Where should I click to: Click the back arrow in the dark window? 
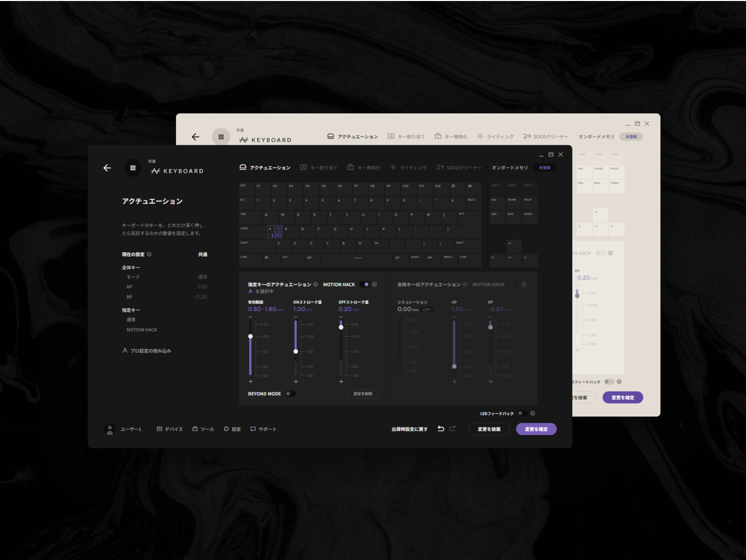[x=107, y=168]
